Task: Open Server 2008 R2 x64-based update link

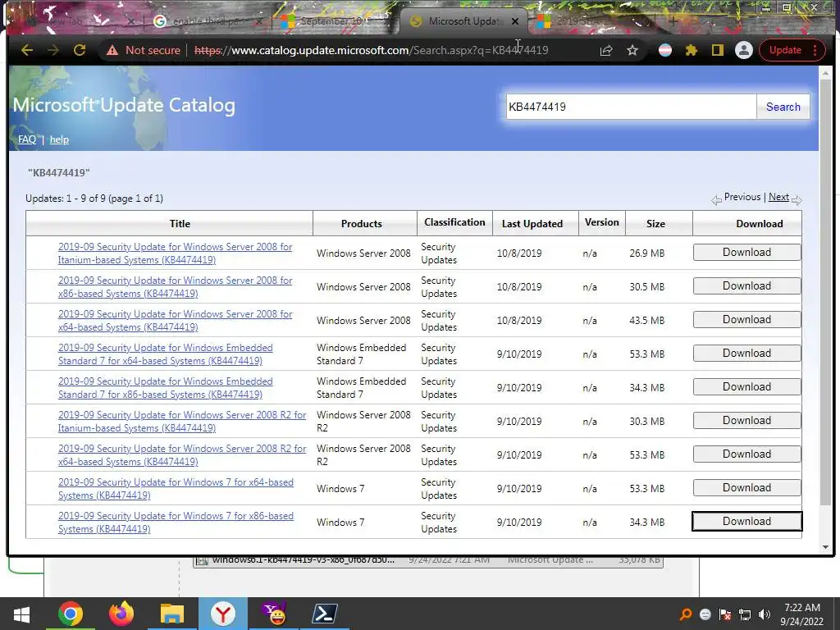Action: point(182,454)
